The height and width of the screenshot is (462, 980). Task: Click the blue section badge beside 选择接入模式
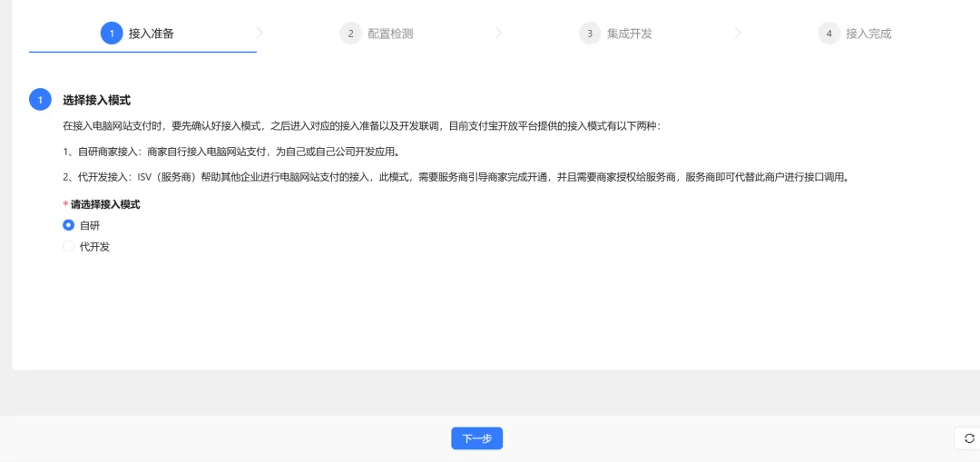point(40,100)
